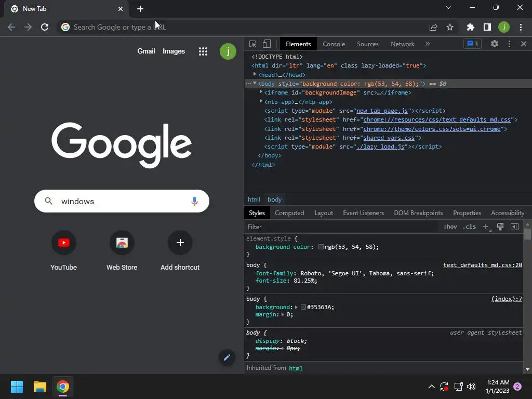532x399 pixels.
Task: Open shared_vars.css stylesheet link
Action: [389, 138]
